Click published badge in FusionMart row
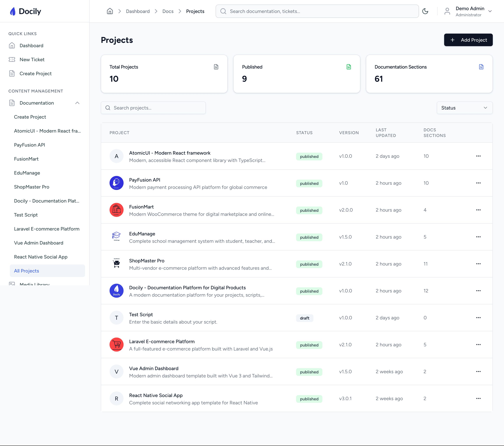This screenshot has width=504, height=446. 309,210
